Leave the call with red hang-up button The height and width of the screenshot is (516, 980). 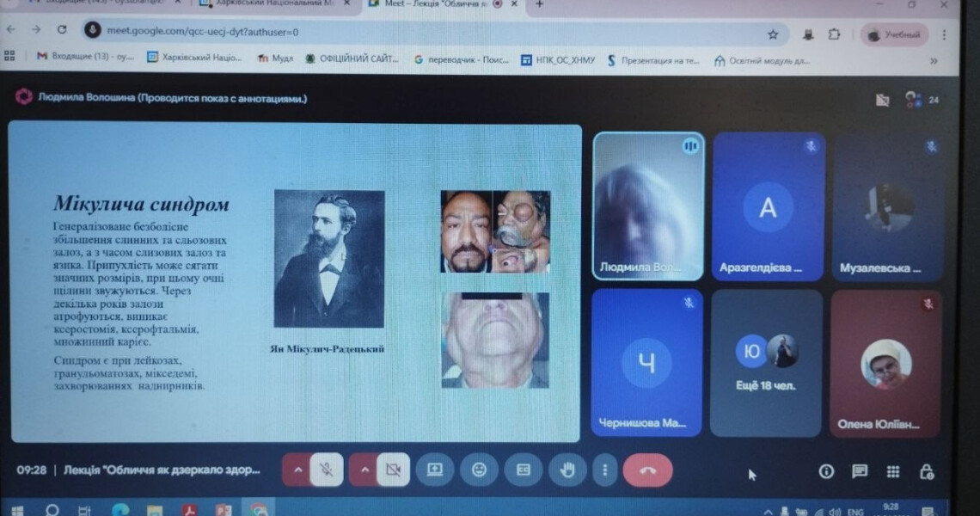tap(647, 470)
